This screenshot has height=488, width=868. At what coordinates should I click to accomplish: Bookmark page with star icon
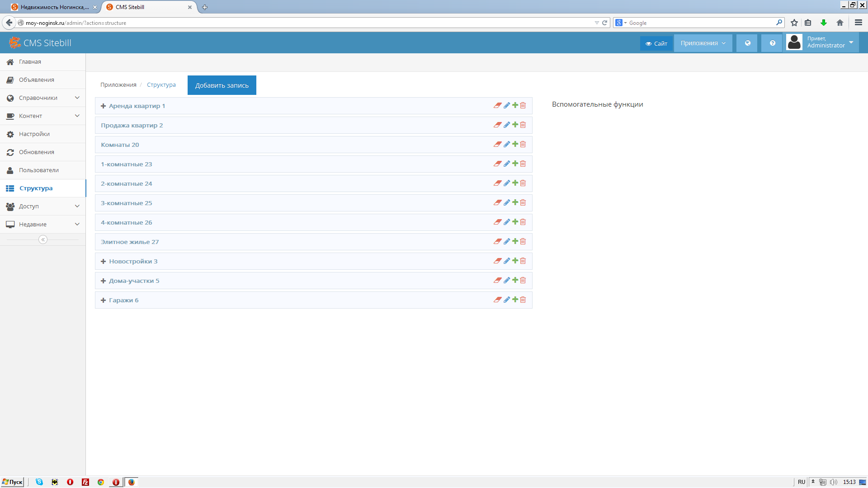[794, 23]
